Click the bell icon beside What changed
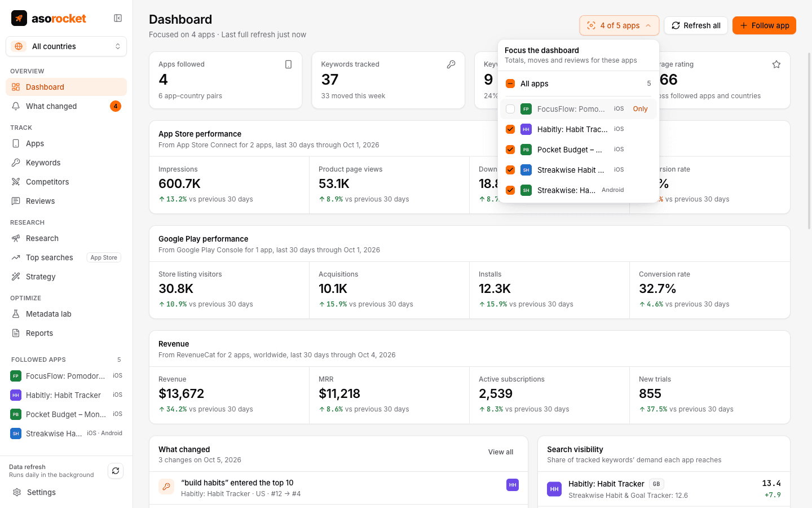This screenshot has height=508, width=812. [16, 106]
